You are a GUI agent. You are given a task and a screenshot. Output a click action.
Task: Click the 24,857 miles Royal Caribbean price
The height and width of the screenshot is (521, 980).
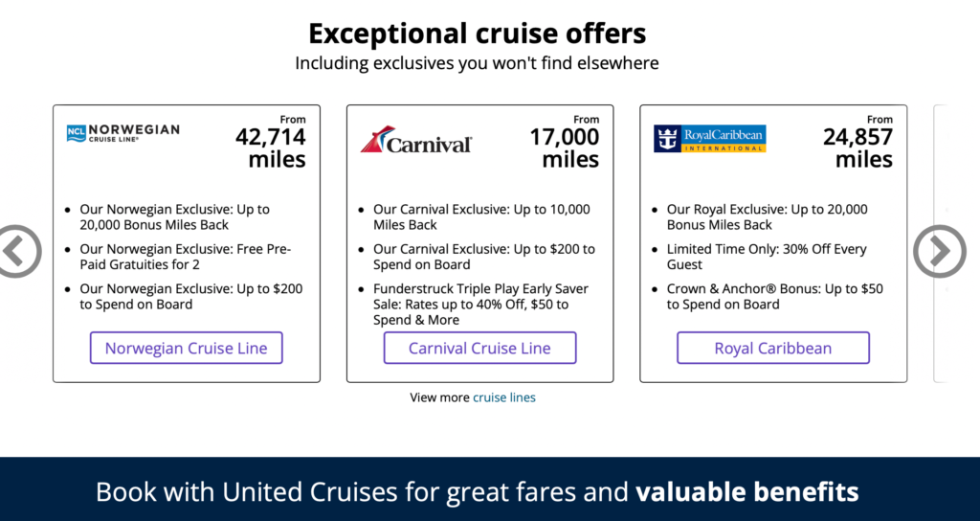857,147
